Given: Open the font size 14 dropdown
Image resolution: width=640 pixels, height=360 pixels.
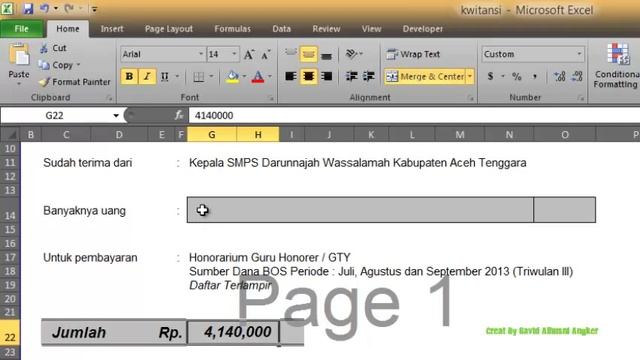Looking at the screenshot, I should [x=234, y=54].
